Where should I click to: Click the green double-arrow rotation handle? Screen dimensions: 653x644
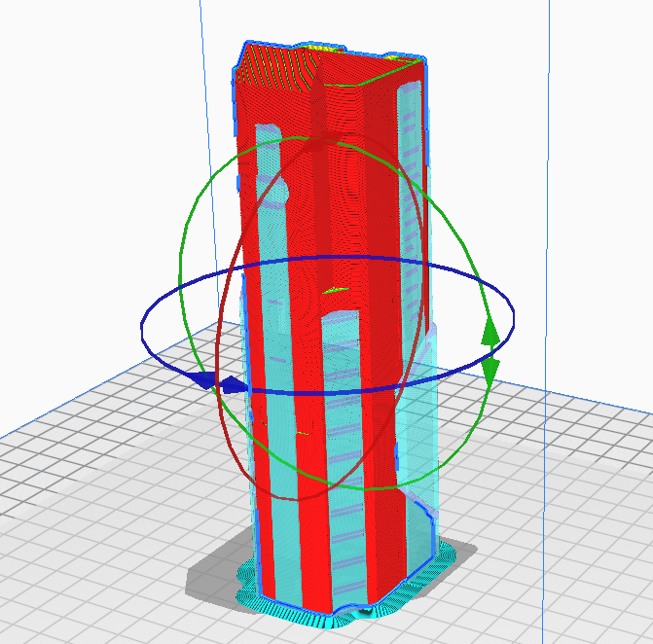(490, 350)
